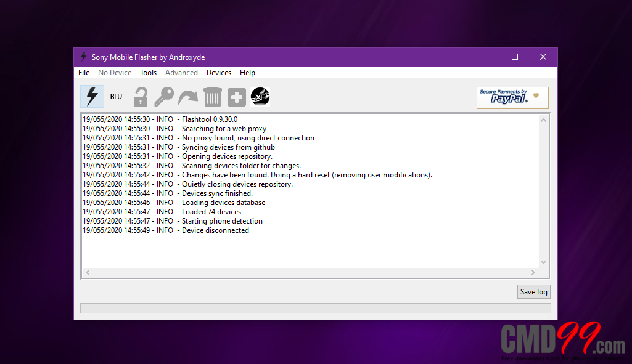This screenshot has height=364, width=632.
Task: Open the Devices menu
Action: pyautogui.click(x=219, y=73)
